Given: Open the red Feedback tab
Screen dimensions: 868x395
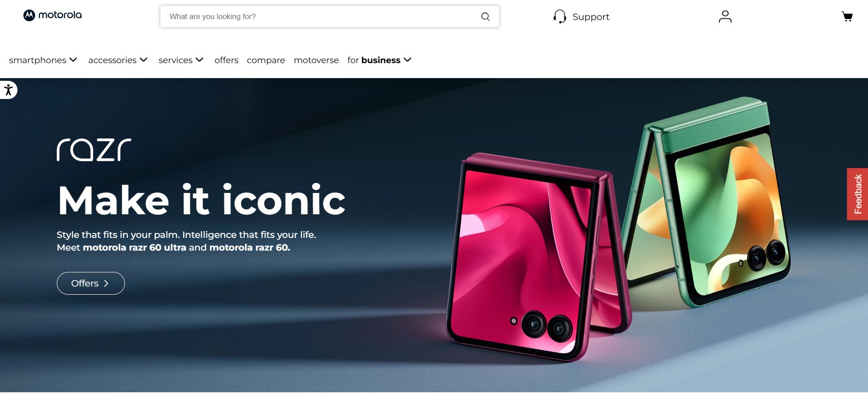Looking at the screenshot, I should (857, 194).
